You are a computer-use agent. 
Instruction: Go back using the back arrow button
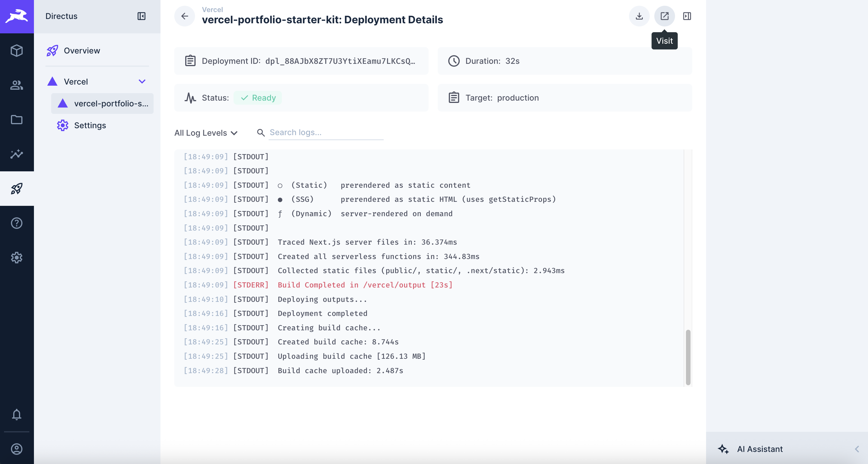(184, 16)
